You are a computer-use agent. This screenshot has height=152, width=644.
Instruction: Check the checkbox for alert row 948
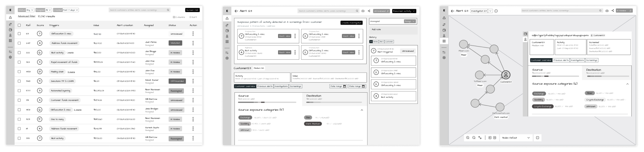click(19, 81)
